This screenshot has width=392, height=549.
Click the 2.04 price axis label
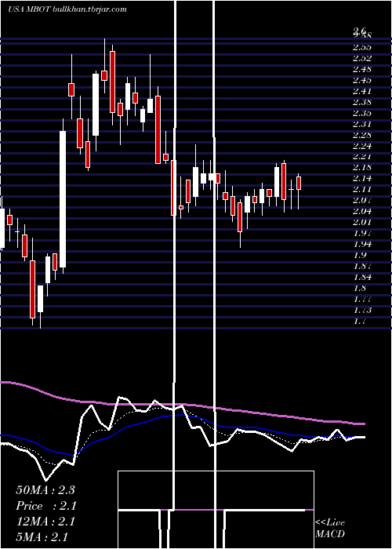point(362,212)
